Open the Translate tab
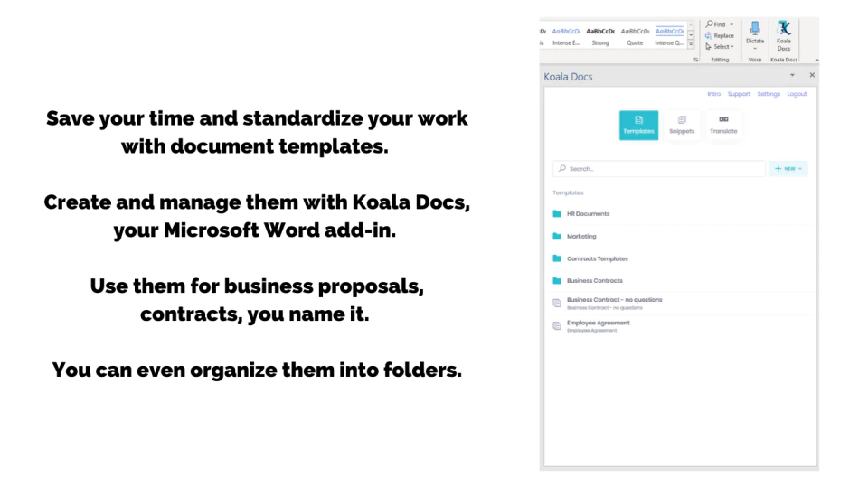 723,125
